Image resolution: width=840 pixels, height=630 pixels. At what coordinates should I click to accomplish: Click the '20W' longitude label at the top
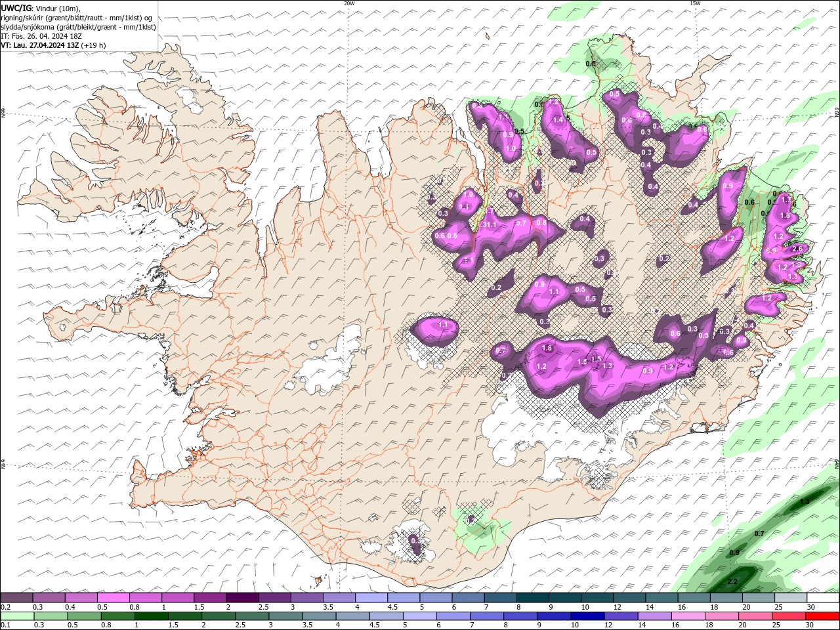[x=349, y=3]
